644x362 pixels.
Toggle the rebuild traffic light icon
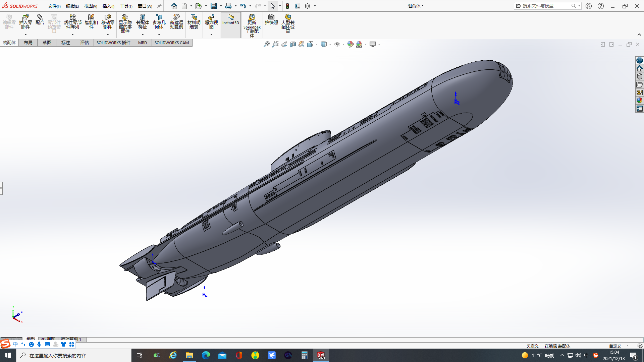click(x=287, y=6)
